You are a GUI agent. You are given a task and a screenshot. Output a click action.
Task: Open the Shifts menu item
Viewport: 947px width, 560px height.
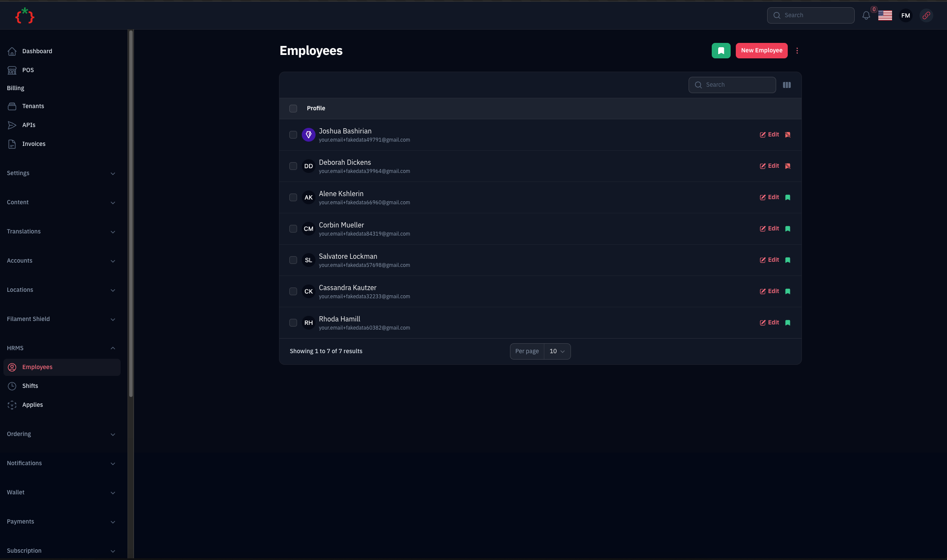click(x=29, y=386)
